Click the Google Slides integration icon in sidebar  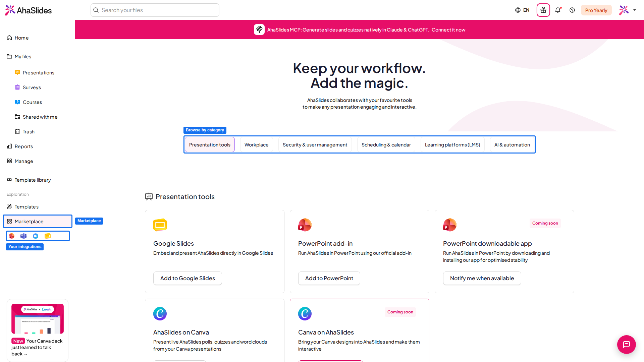coord(48,236)
